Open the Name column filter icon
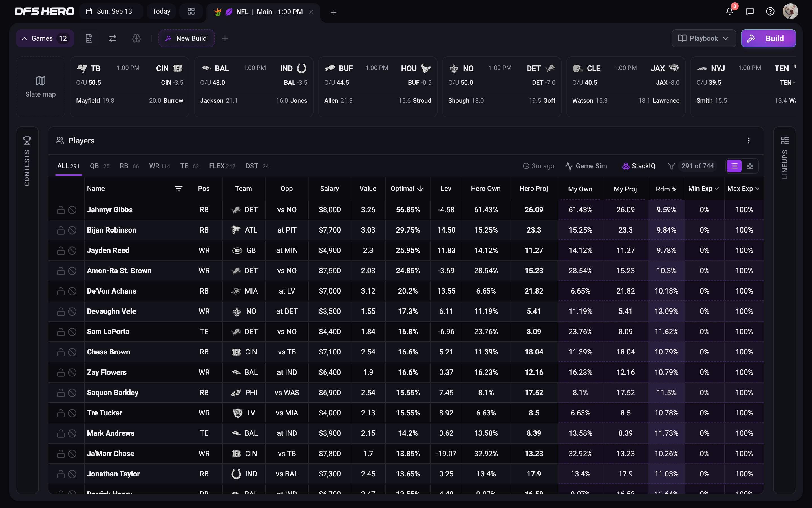 [178, 189]
